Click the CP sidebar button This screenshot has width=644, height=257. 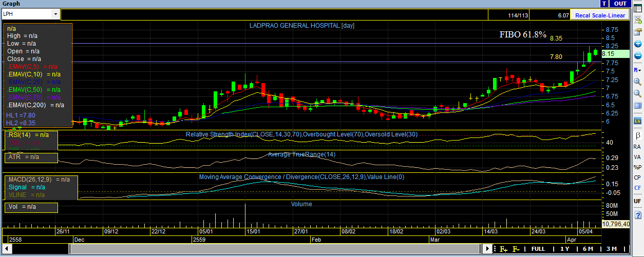pyautogui.click(x=637, y=177)
